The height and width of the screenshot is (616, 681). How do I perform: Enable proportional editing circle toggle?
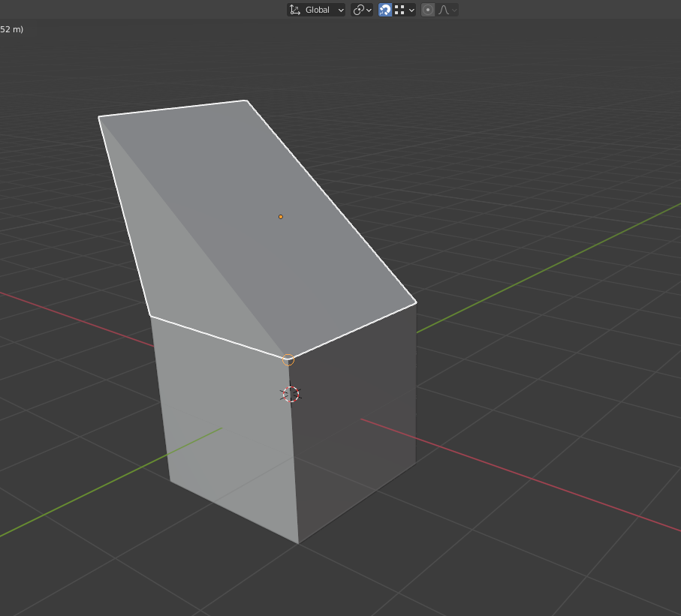(428, 10)
